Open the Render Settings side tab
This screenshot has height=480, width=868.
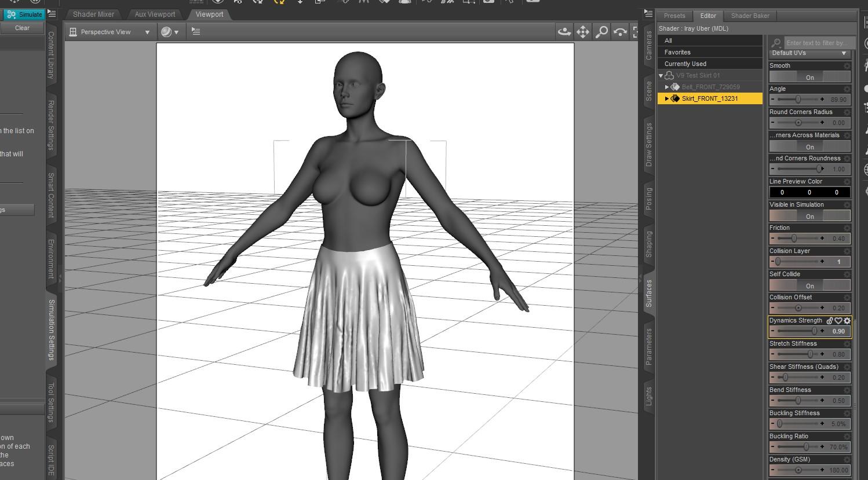(51, 125)
